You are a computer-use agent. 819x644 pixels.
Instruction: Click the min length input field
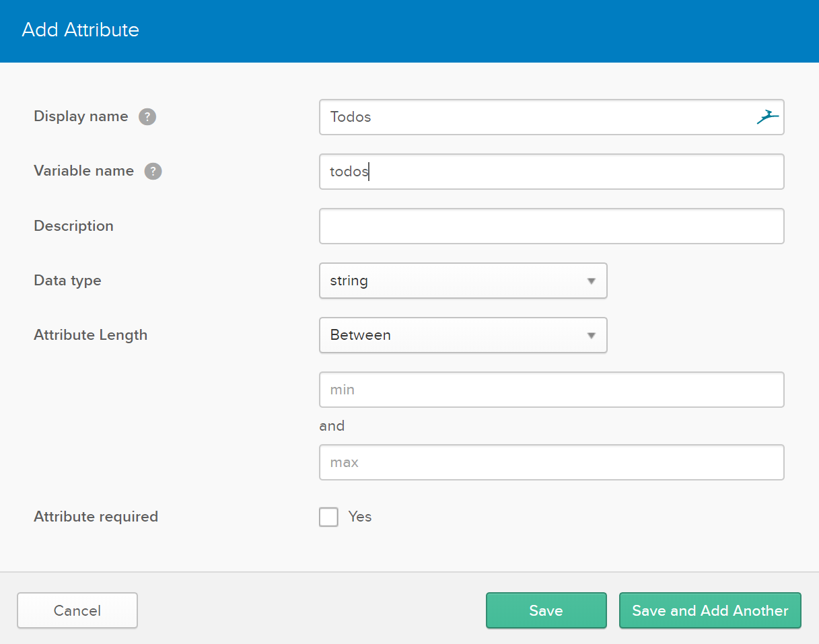(x=552, y=390)
